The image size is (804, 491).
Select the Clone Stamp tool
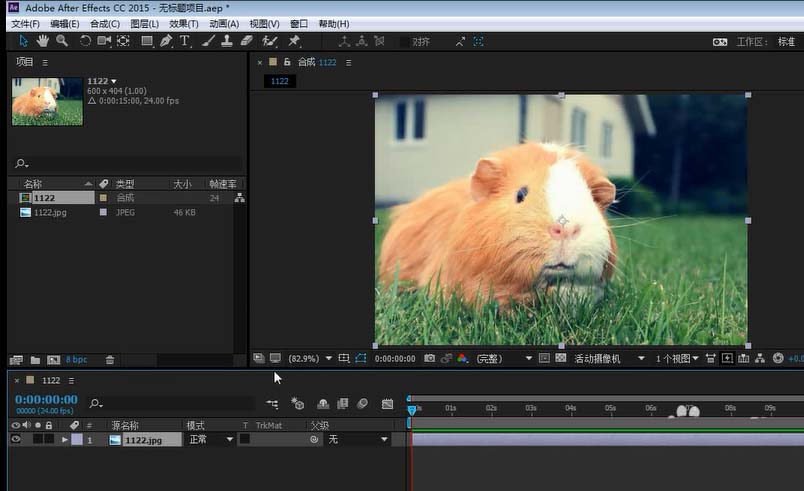[227, 41]
